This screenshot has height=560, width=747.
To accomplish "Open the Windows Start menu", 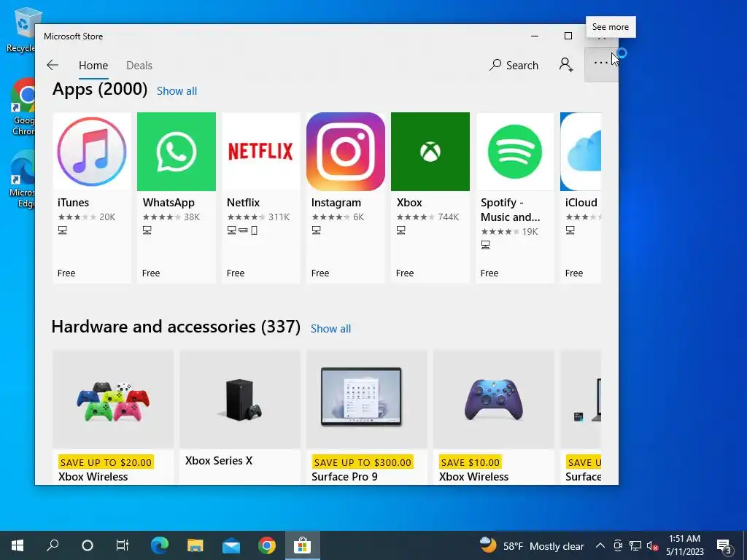I will (x=18, y=545).
